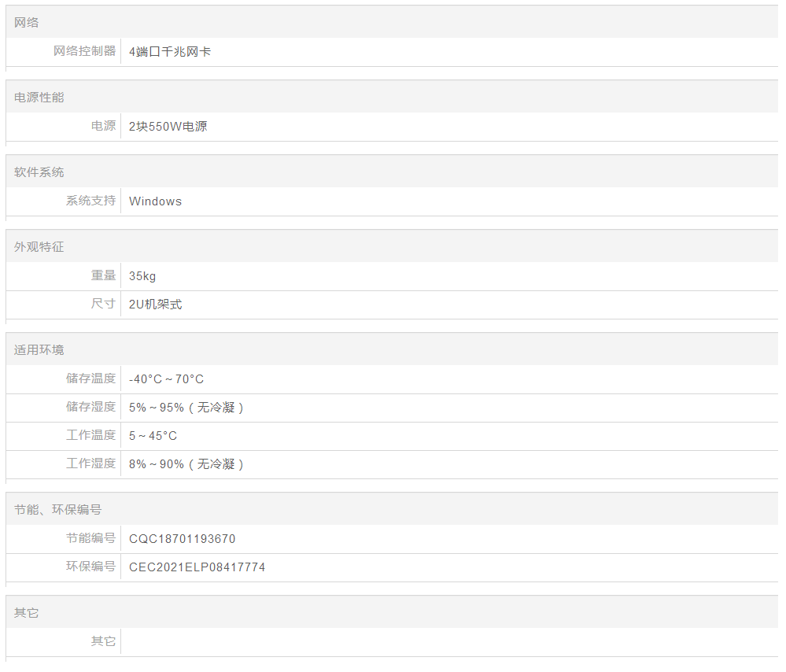
Task: Click the 4端口千兆网卡 value text
Action: coord(170,52)
